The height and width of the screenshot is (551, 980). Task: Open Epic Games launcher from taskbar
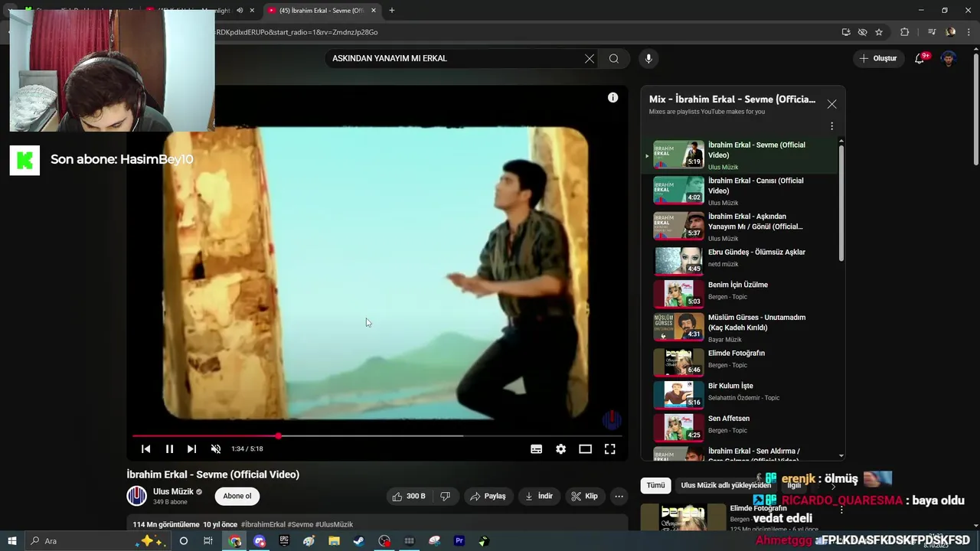tap(284, 541)
